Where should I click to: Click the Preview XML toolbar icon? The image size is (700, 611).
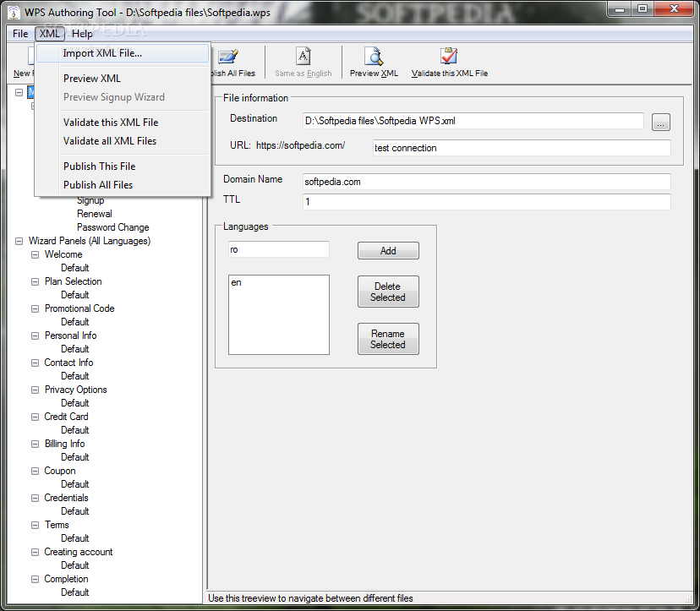pyautogui.click(x=374, y=57)
